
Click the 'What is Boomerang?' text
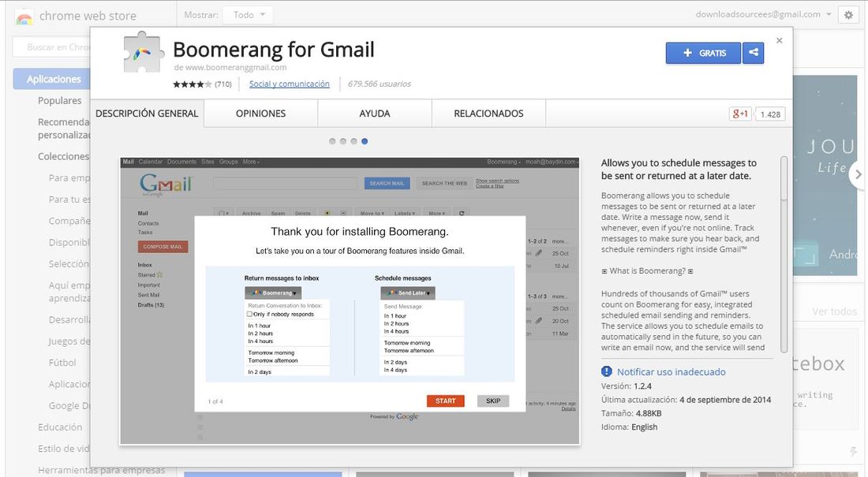pos(647,271)
